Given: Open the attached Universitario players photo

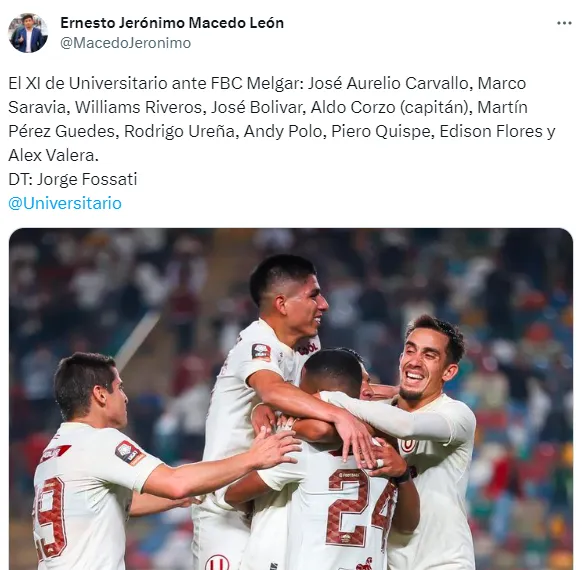Looking at the screenshot, I should tap(291, 399).
